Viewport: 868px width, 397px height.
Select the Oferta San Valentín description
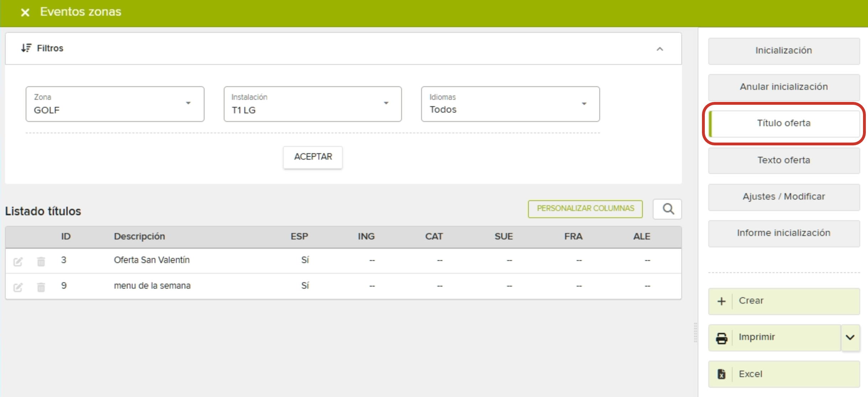[x=152, y=260]
